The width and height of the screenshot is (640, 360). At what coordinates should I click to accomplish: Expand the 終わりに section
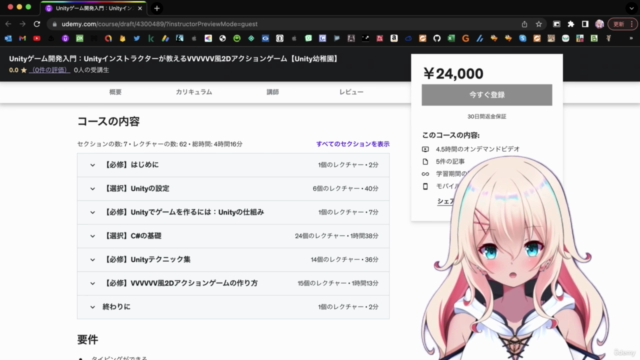(233, 307)
